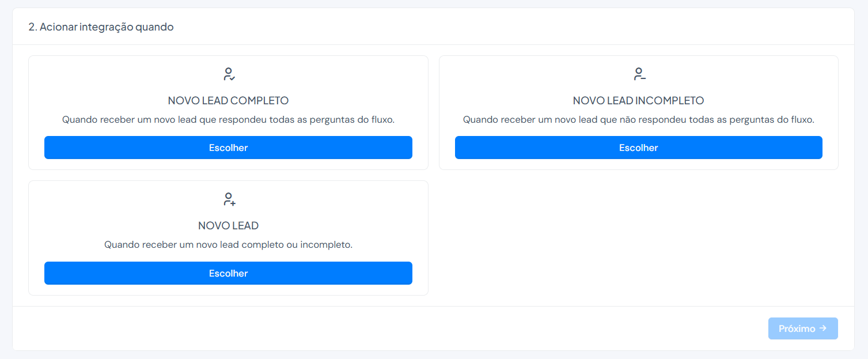The width and height of the screenshot is (868, 359).
Task: Select the NOVO LEAD card heading
Action: [x=228, y=226]
